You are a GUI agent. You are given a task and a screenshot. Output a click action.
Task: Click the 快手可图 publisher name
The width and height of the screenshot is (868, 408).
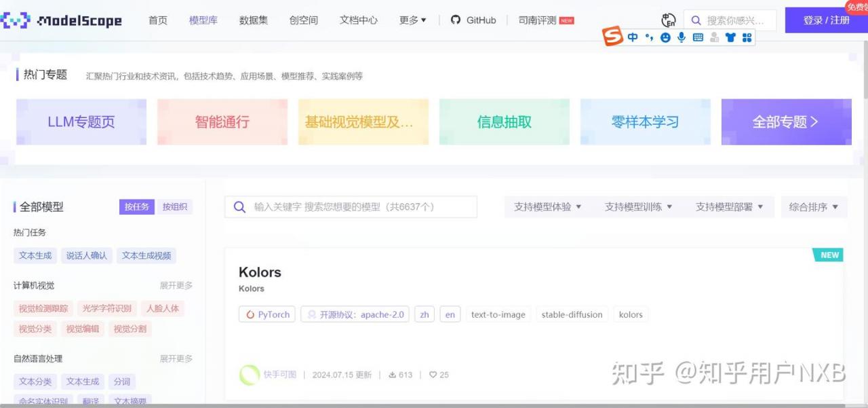280,375
